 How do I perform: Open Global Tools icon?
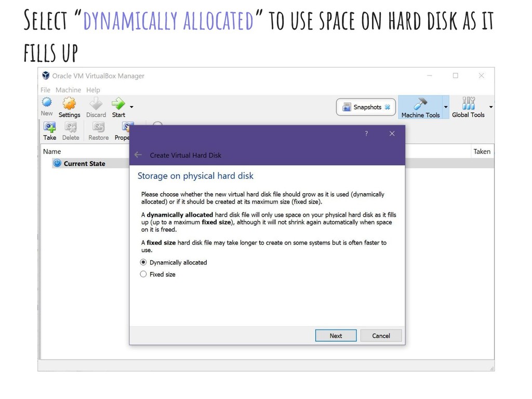point(469,103)
